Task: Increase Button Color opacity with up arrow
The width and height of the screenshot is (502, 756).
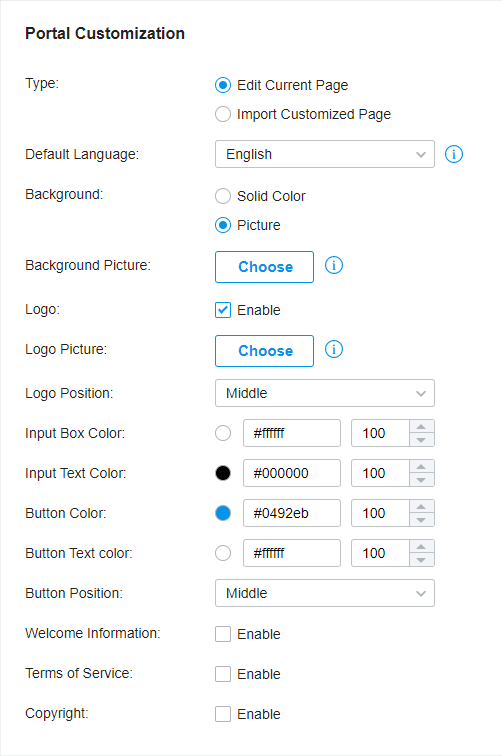Action: point(421,507)
